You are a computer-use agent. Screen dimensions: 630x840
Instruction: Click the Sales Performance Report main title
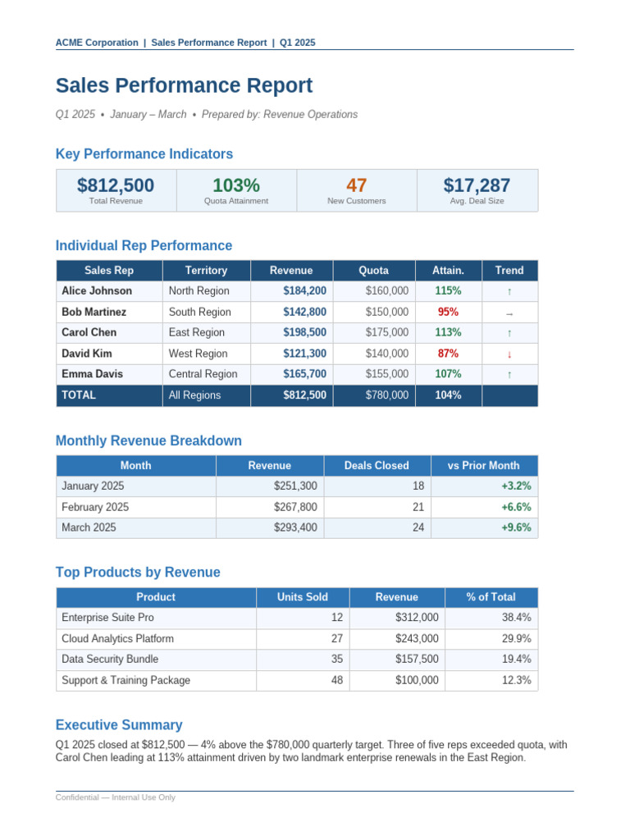[x=184, y=85]
